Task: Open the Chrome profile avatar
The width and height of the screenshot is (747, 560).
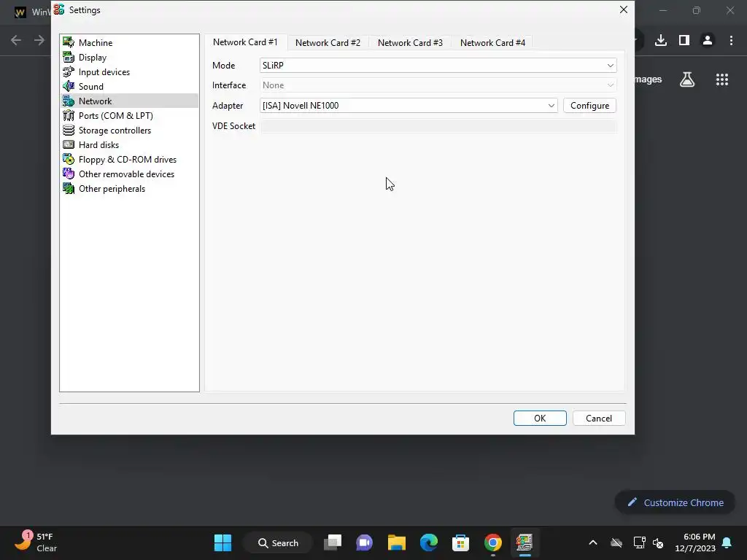Action: [x=708, y=40]
